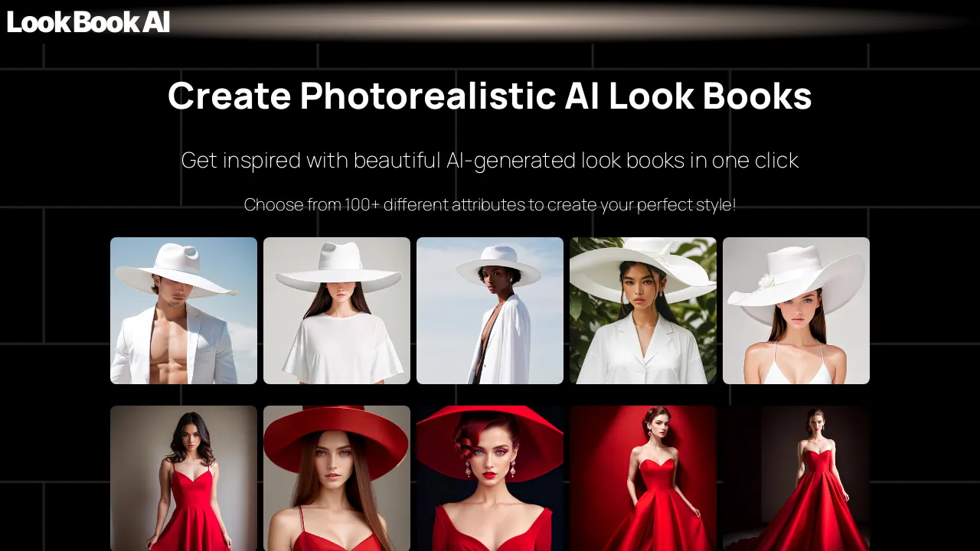Screen dimensions: 980x551
Task: Open the wide red hat portrait thumbnail
Action: 337,478
